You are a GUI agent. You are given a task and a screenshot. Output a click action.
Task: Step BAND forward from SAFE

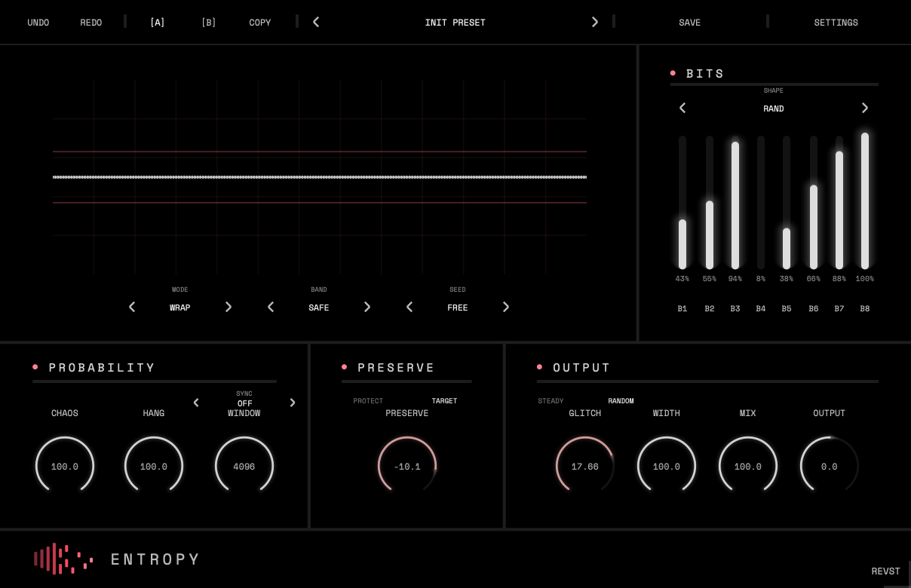point(367,307)
